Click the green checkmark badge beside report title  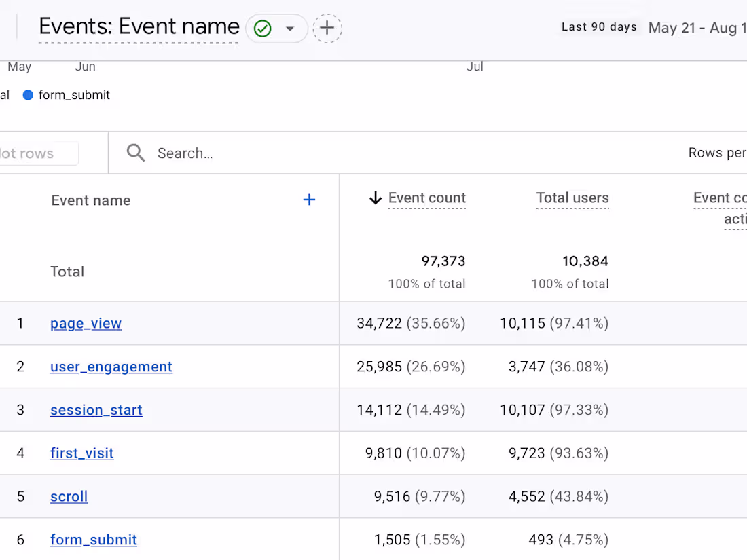[x=261, y=29]
